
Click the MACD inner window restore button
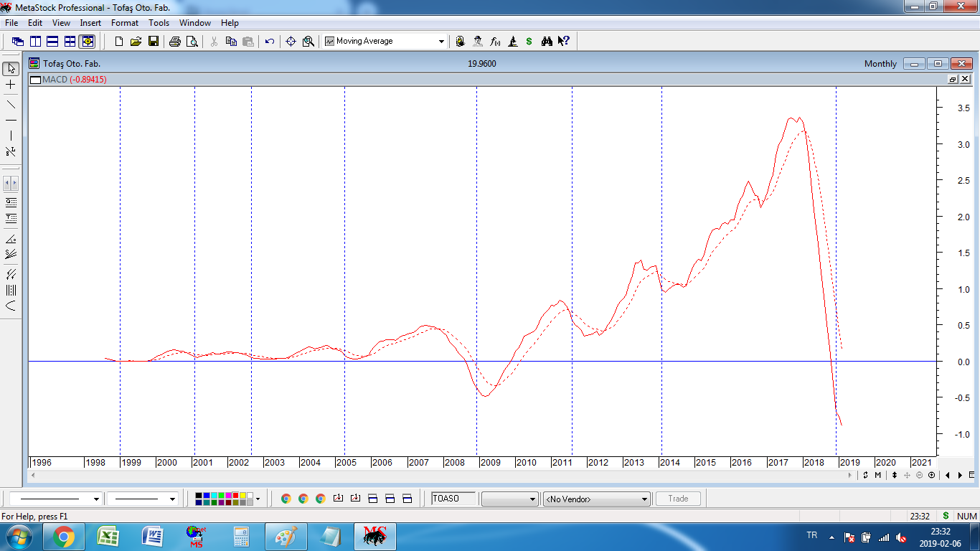[953, 80]
